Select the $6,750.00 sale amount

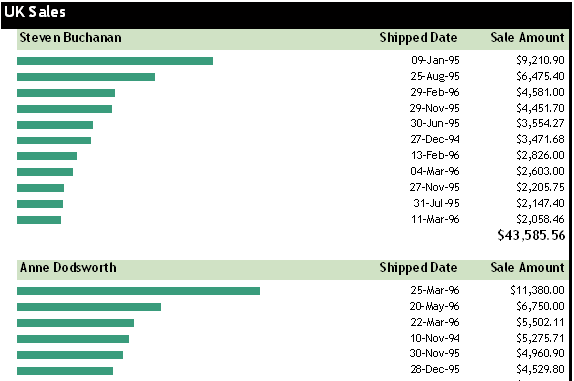click(540, 306)
